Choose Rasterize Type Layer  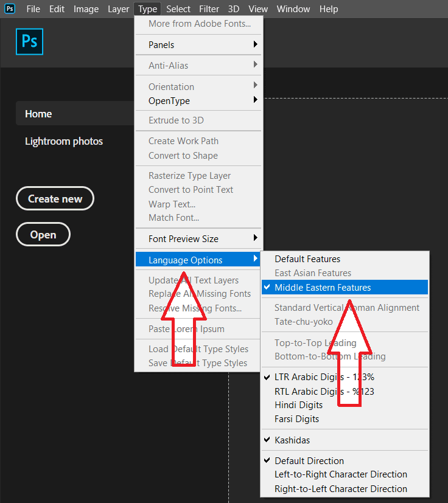198,176
